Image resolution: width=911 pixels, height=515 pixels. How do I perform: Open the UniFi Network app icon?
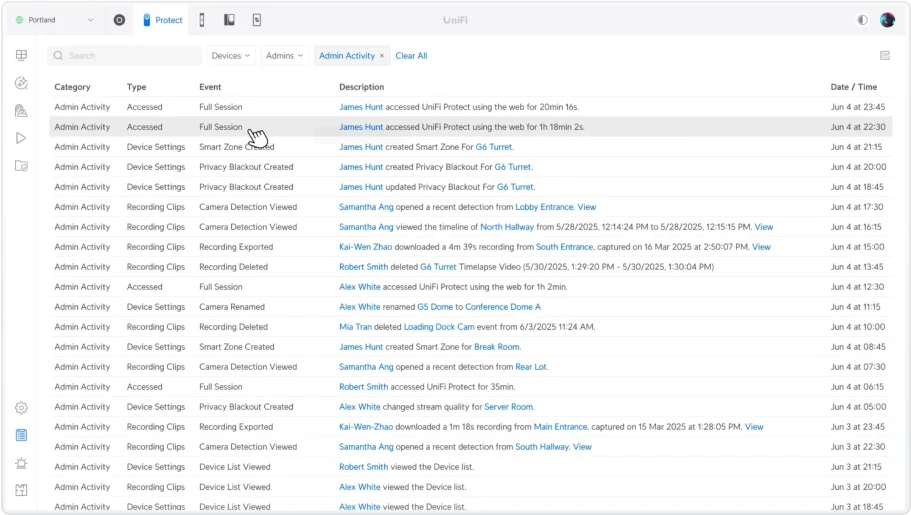[119, 20]
